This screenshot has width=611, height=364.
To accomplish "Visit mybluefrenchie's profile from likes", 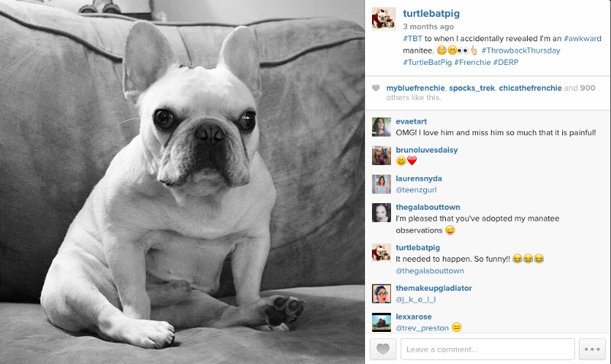I will tap(415, 88).
